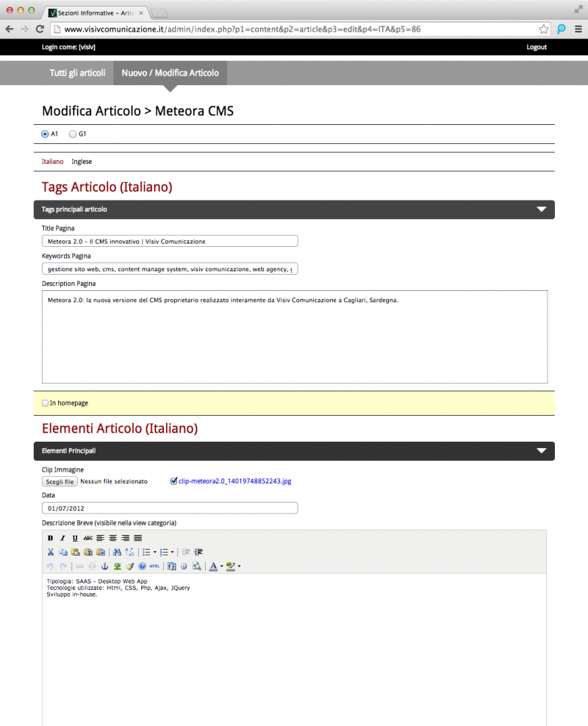The image size is (588, 726).
Task: Uncheck clip-meteora2.0 image checkbox
Action: click(173, 481)
